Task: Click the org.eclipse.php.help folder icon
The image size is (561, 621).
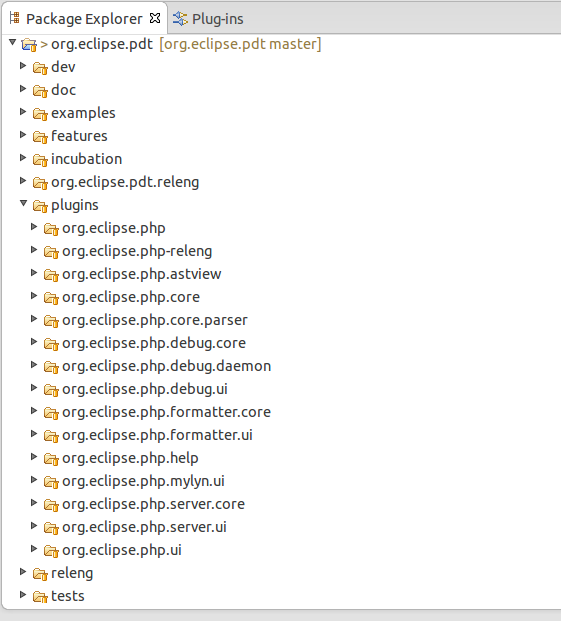Action: coord(51,459)
